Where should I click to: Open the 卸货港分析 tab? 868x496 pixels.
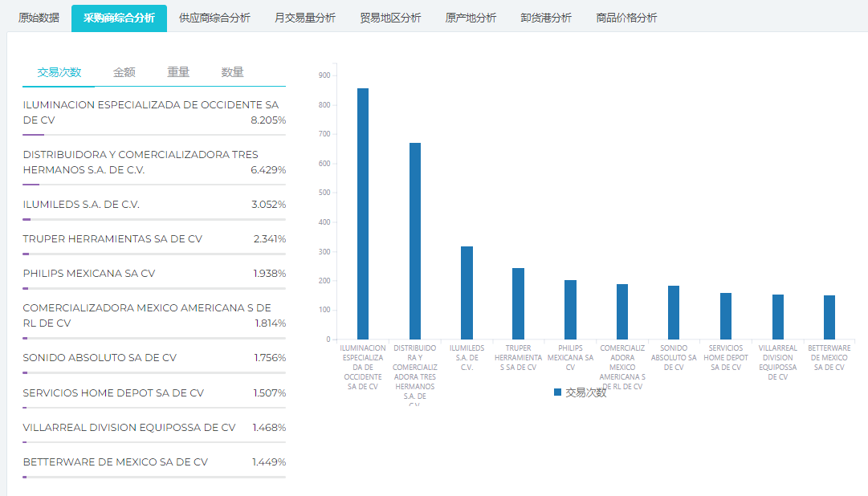pyautogui.click(x=546, y=18)
